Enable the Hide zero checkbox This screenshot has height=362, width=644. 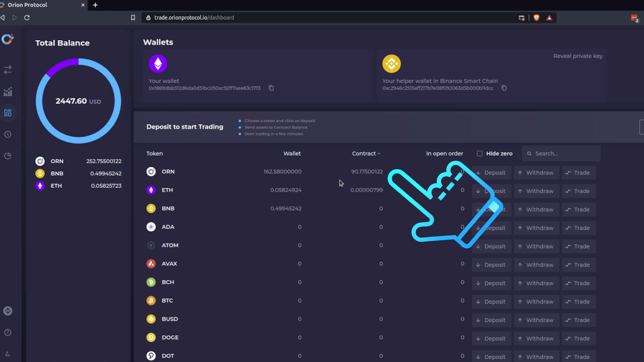pos(479,154)
